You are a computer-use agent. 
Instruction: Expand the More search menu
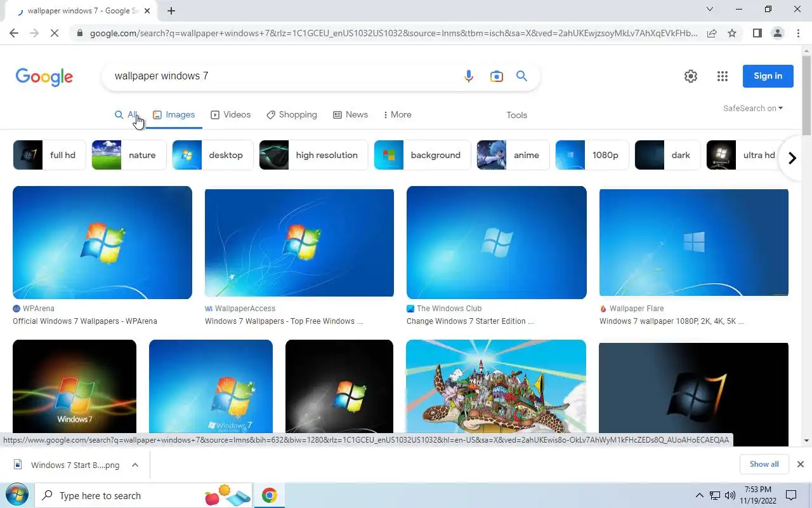[x=398, y=115]
